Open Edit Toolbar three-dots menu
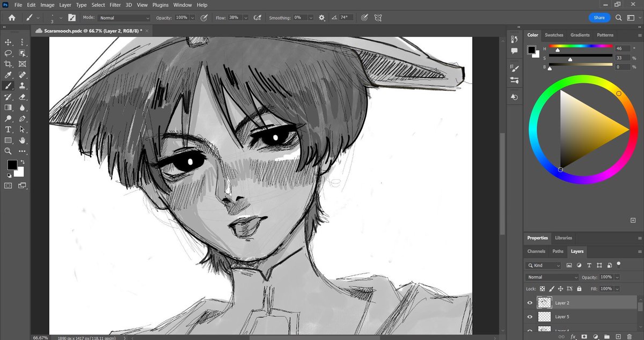 (x=23, y=152)
